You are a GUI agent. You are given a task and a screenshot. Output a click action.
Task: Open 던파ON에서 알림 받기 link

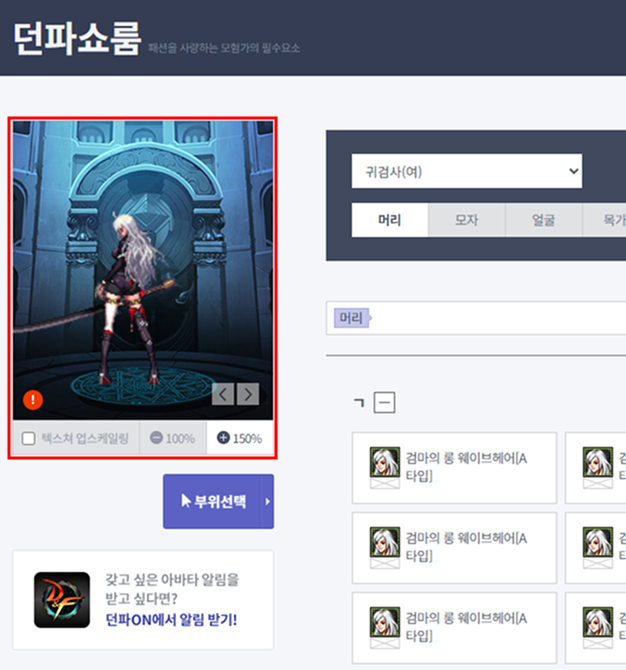(x=171, y=619)
